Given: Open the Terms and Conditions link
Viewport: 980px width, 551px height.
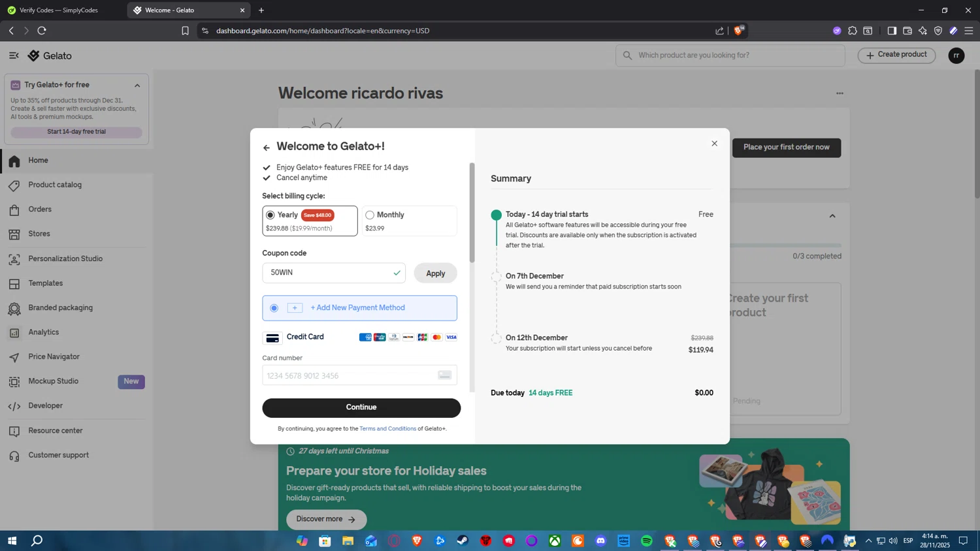Looking at the screenshot, I should [x=387, y=429].
